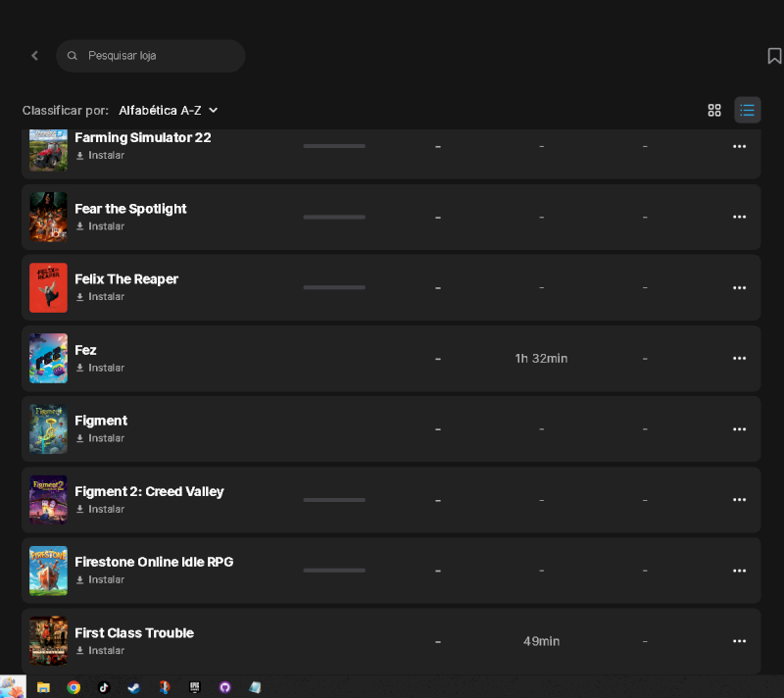
Task: Click Felix The Reaper achievement progress bar
Action: [334, 287]
